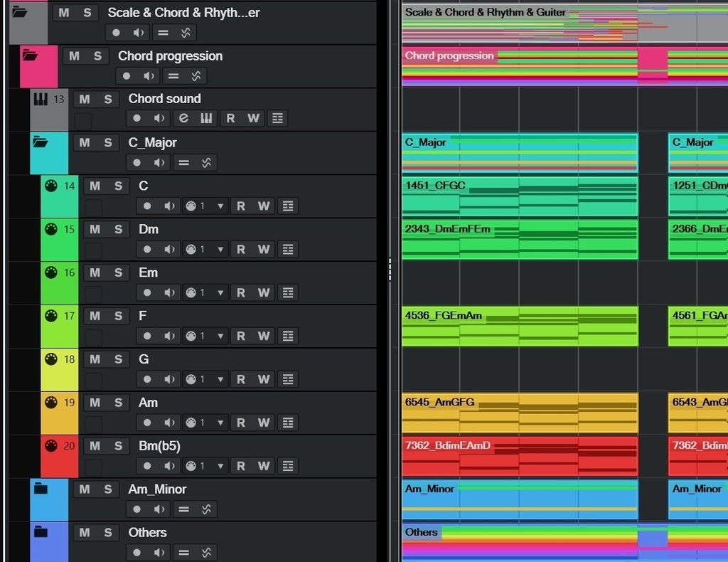Mute the Am track
This screenshot has height=562, width=728.
click(95, 402)
